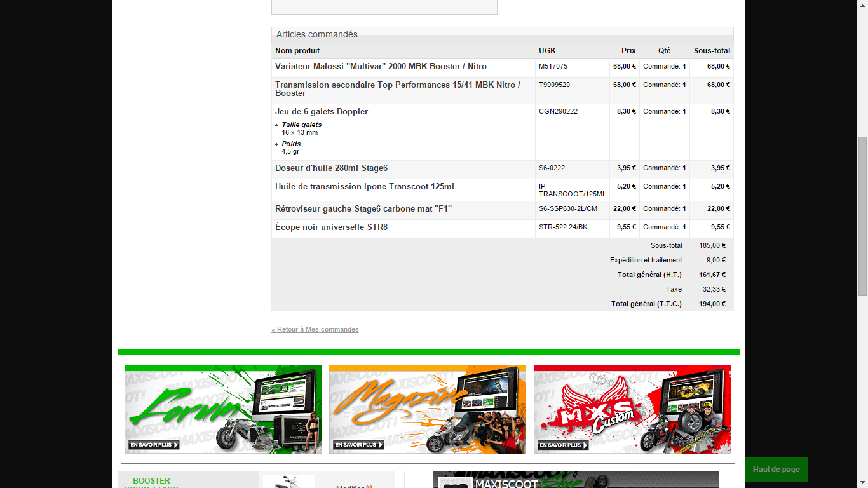868x488 pixels.
Task: Click the Nom produit column header
Action: point(297,51)
